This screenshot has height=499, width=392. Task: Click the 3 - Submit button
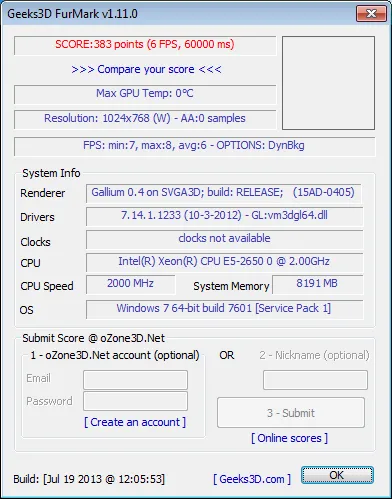click(x=291, y=413)
